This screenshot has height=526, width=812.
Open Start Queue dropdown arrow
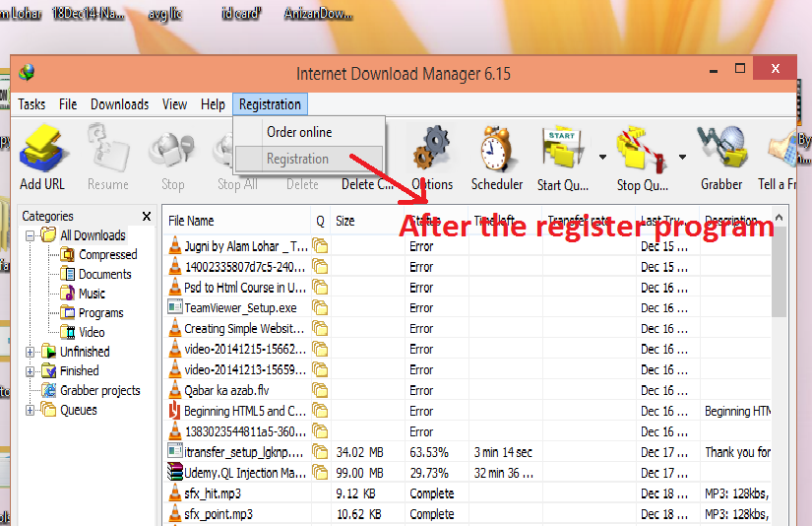point(602,157)
